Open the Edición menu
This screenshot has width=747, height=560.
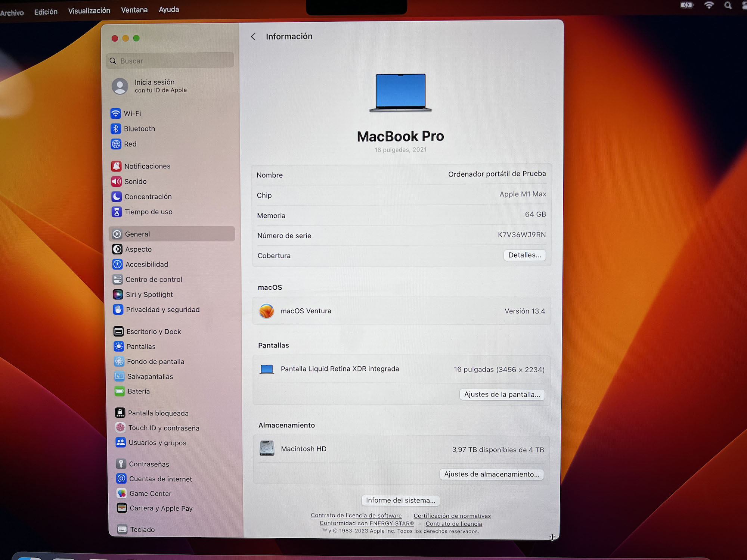pos(46,12)
